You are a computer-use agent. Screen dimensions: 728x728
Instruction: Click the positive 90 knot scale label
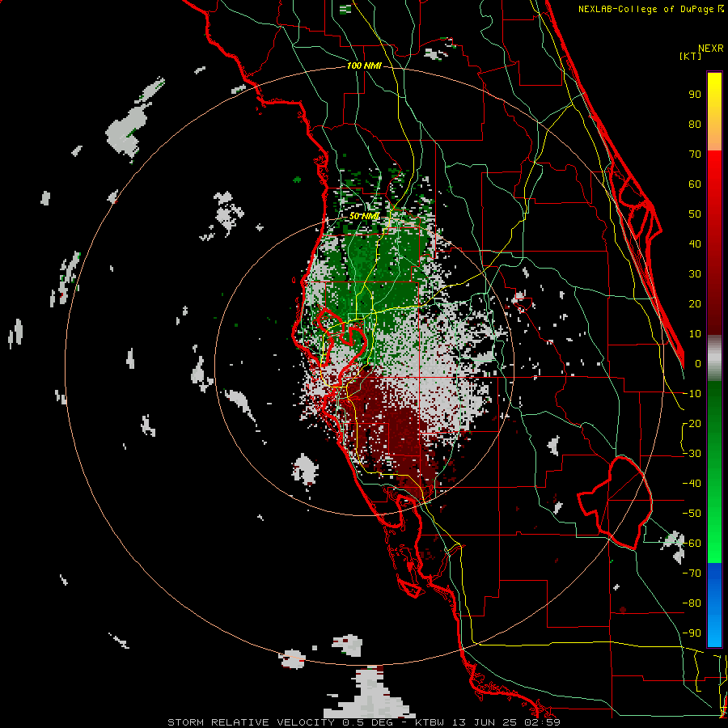(x=695, y=95)
